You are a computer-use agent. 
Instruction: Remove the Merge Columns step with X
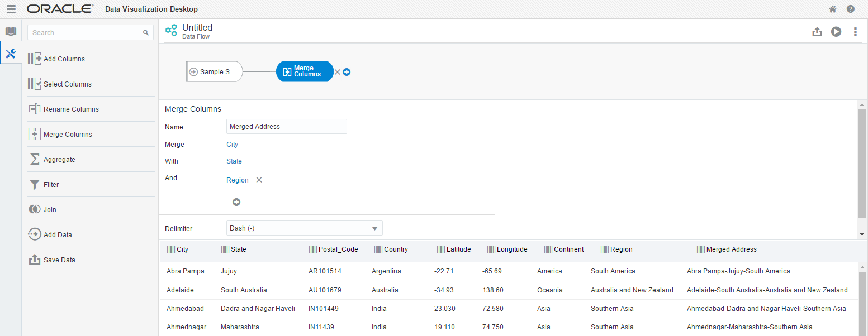tap(337, 72)
